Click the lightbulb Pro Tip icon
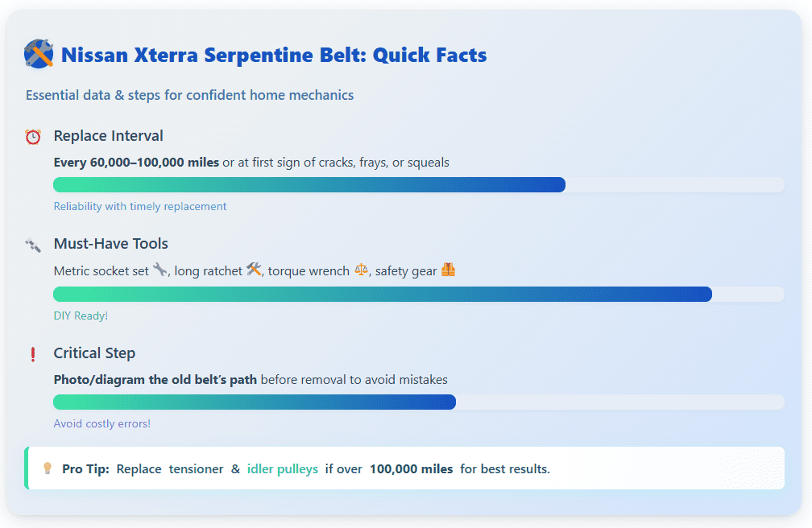 coord(47,468)
